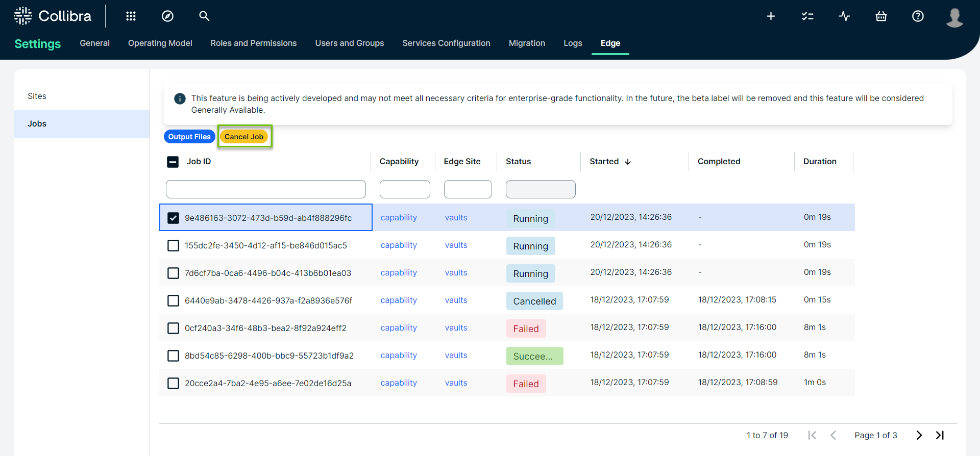
Task: Select Sites in the left sidebar
Action: pyautogui.click(x=37, y=96)
